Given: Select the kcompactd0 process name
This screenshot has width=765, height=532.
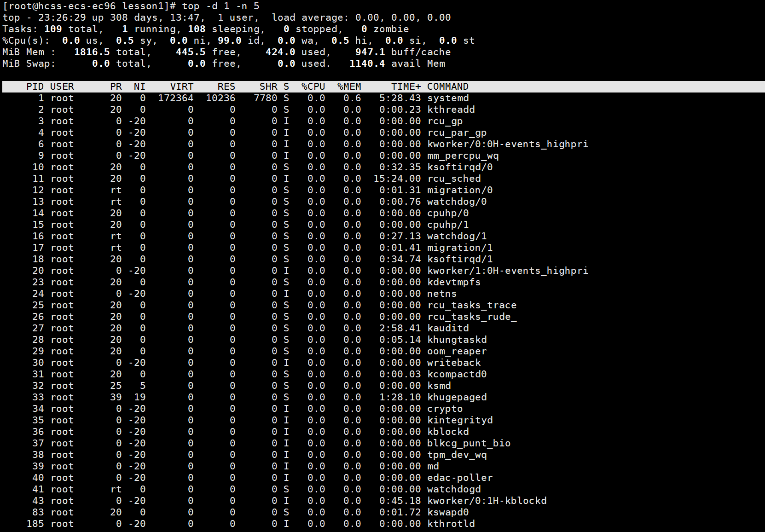Looking at the screenshot, I should (x=457, y=374).
